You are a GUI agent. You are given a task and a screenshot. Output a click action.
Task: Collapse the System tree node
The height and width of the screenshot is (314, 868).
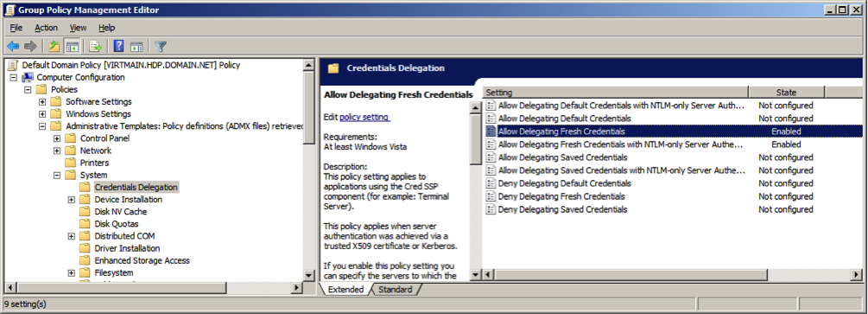(57, 176)
